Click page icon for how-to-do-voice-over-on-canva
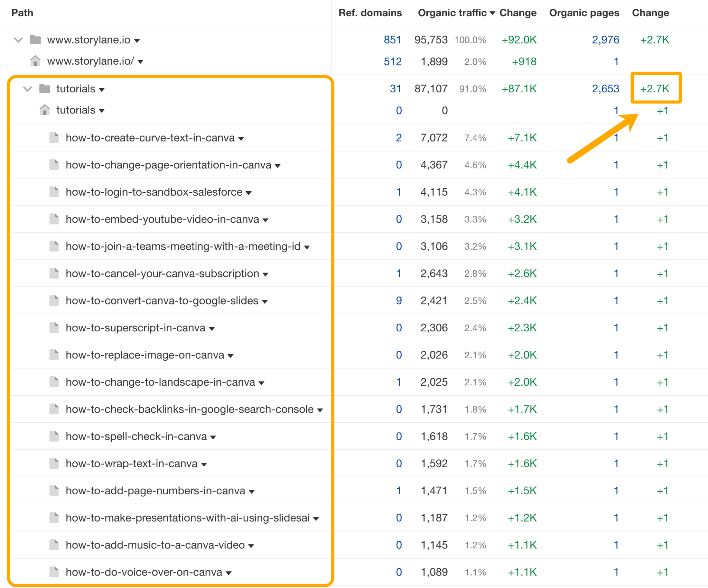This screenshot has height=588, width=708. tap(54, 572)
